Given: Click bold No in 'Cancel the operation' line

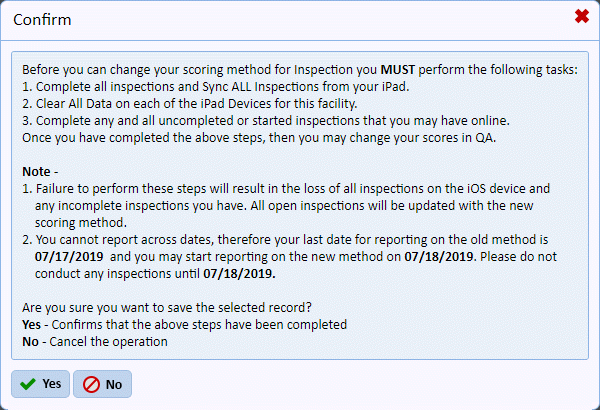Looking at the screenshot, I should click(30, 341).
